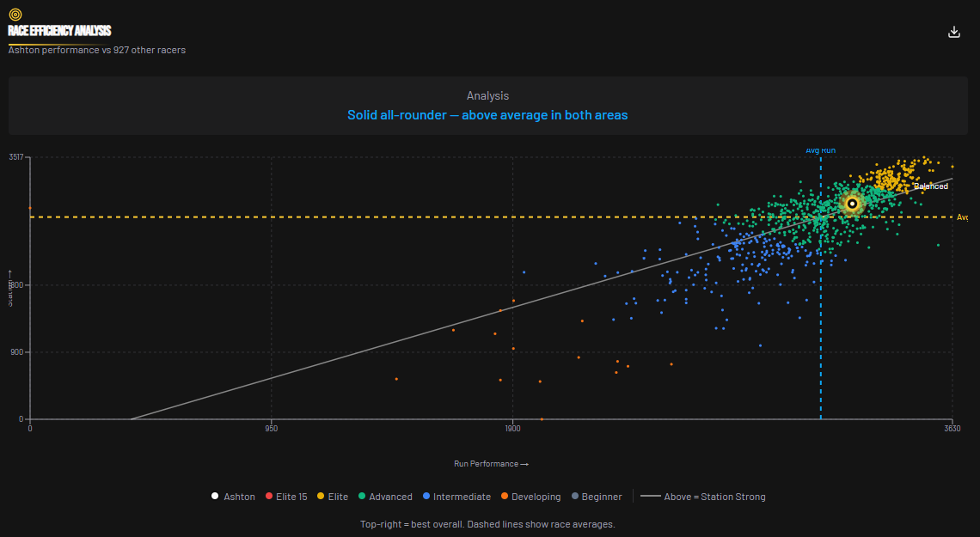Click the Ashton performance vs 927 racers subtitle
980x537 pixels.
pos(95,50)
